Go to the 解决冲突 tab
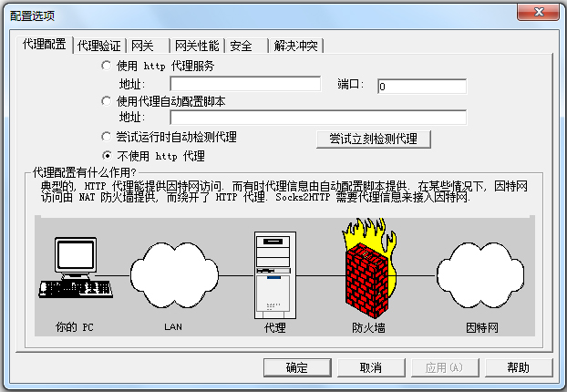567x392 pixels. [x=295, y=46]
